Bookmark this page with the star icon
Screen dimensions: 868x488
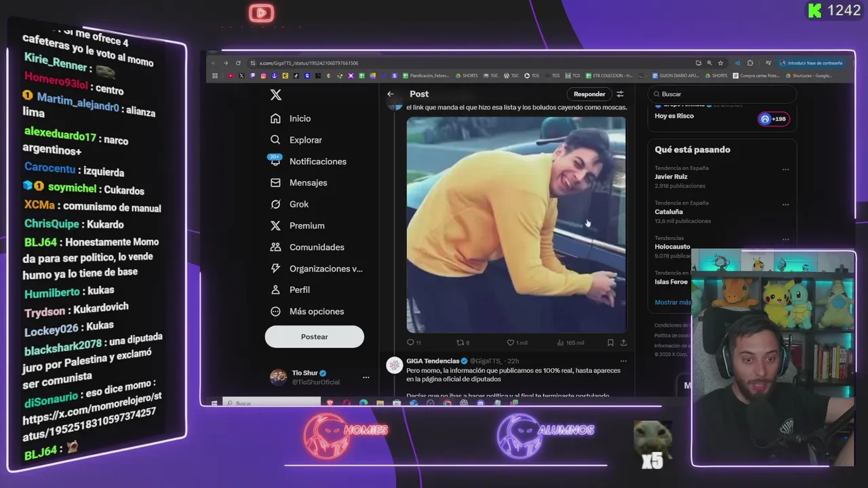click(721, 63)
